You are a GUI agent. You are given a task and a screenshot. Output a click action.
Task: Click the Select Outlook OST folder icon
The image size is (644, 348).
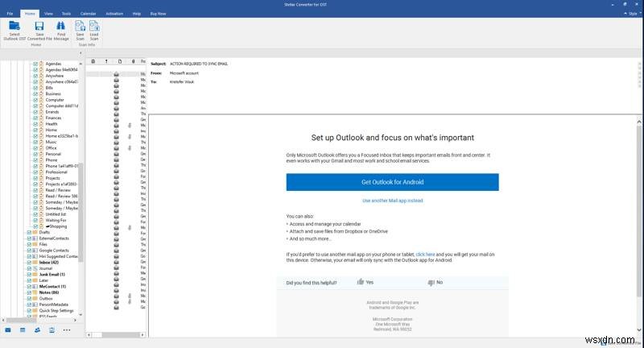click(14, 26)
